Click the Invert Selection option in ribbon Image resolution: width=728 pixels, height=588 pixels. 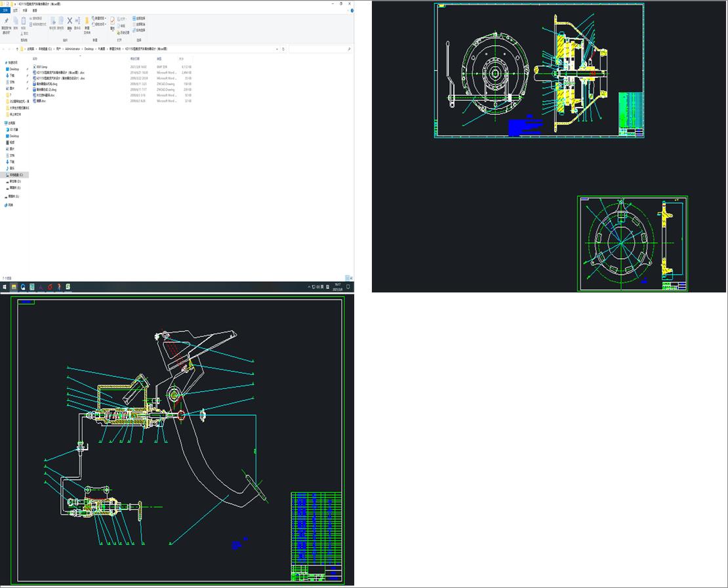click(140, 31)
